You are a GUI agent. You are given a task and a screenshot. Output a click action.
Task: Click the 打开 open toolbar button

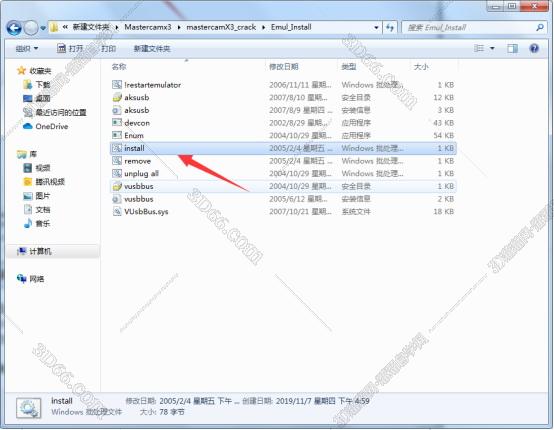[70, 48]
